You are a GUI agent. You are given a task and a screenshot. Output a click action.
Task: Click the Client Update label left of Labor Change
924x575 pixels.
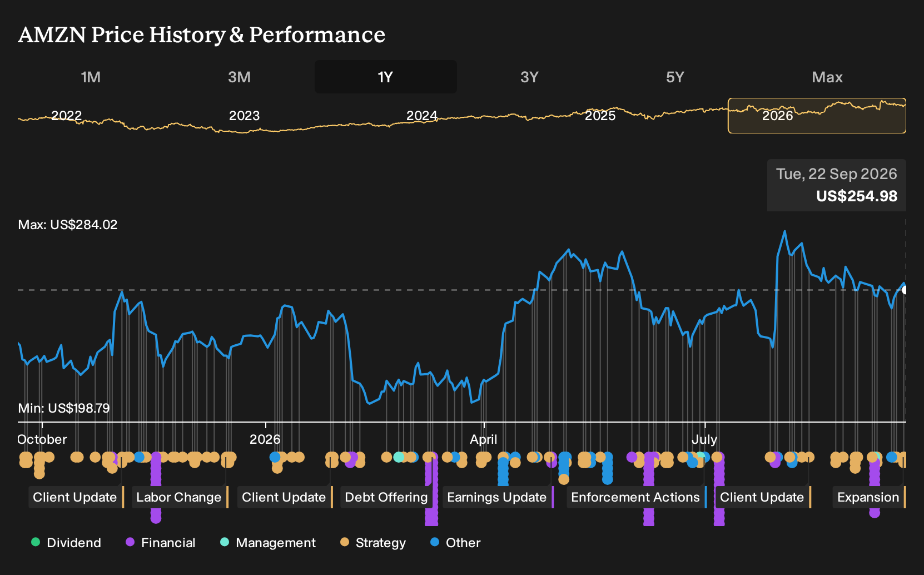click(76, 497)
